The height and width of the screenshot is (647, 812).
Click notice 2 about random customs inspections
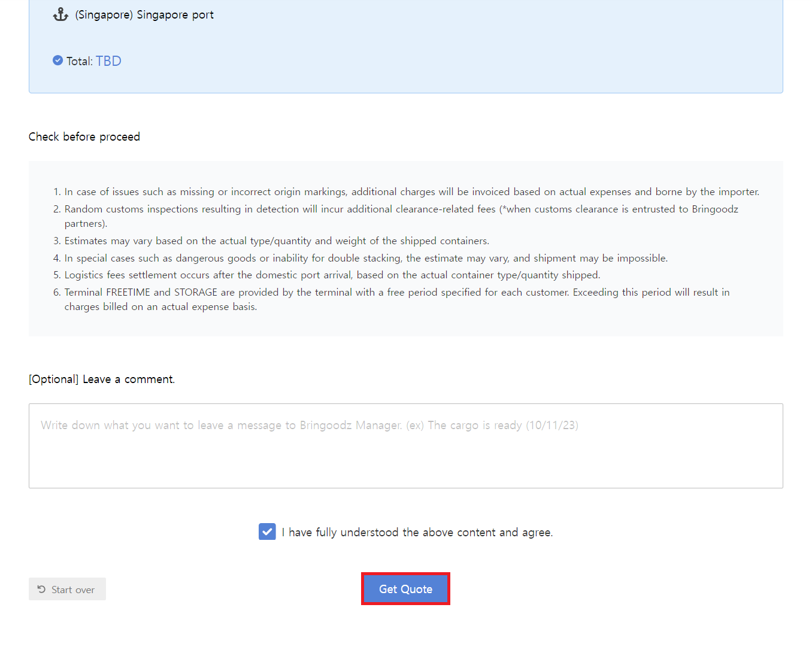click(x=401, y=209)
